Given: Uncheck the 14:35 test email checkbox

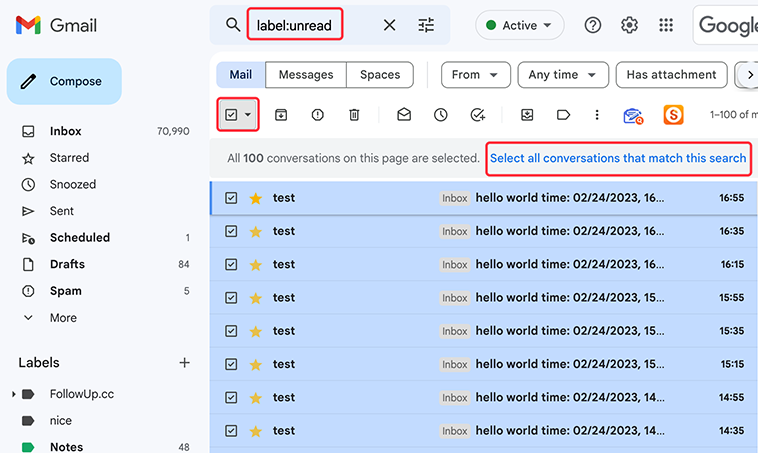Looking at the screenshot, I should click(231, 431).
